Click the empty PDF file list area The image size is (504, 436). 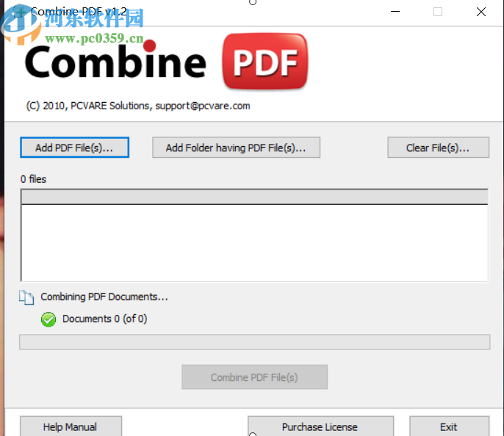click(x=254, y=243)
